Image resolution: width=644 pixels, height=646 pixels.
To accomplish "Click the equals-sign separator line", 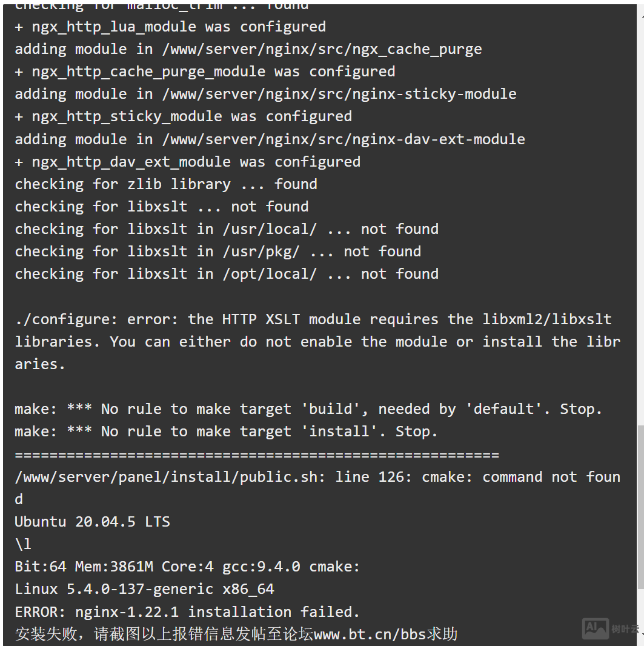I will pos(256,455).
